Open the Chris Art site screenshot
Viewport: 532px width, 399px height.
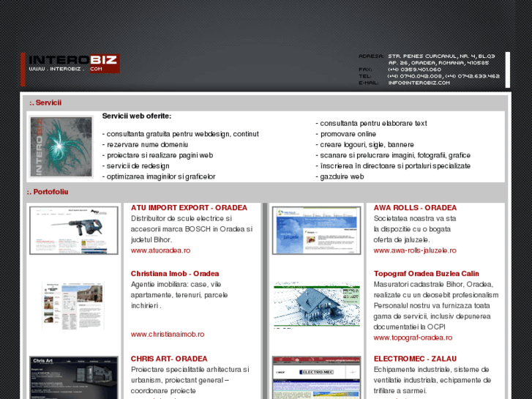pyautogui.click(x=74, y=377)
